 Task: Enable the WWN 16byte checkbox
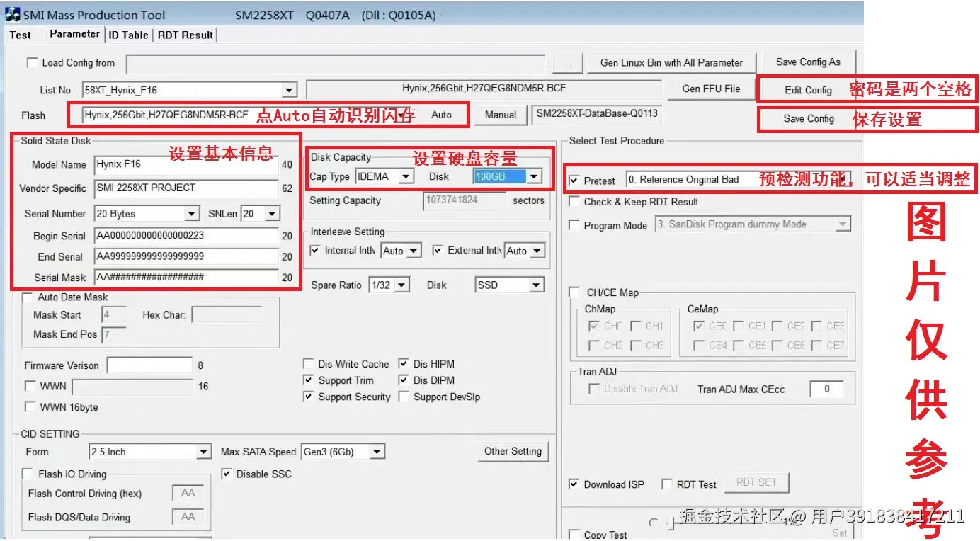(x=30, y=407)
